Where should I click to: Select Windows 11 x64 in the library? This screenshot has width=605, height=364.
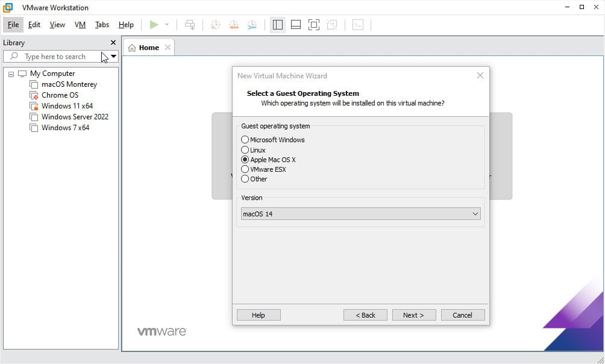click(x=67, y=105)
